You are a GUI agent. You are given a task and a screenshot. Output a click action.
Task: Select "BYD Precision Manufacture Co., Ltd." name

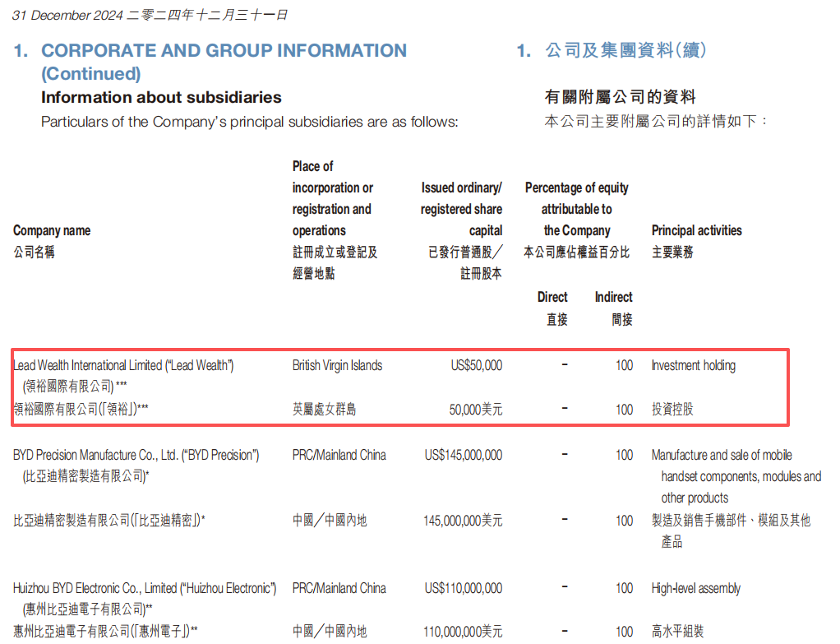tap(95, 455)
